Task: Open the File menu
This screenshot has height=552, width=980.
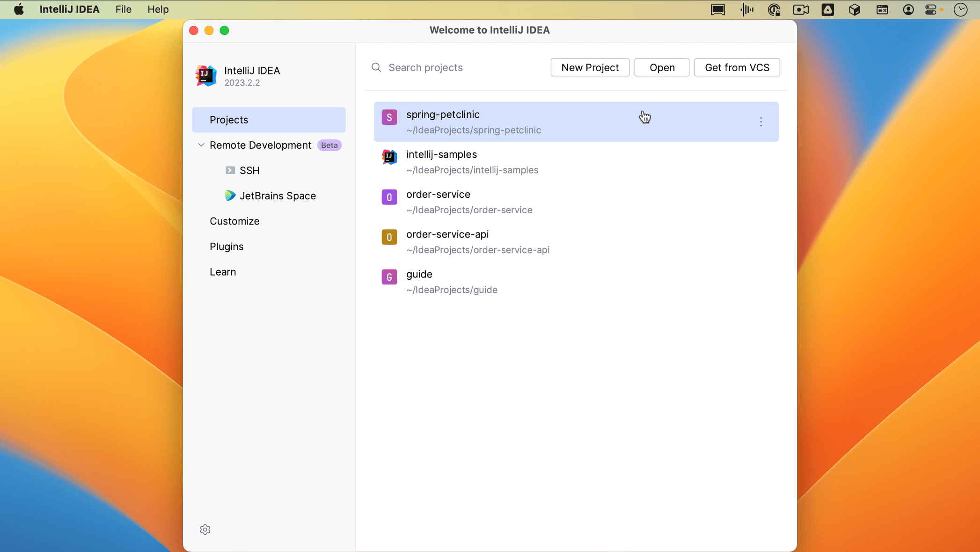Action: tap(123, 9)
